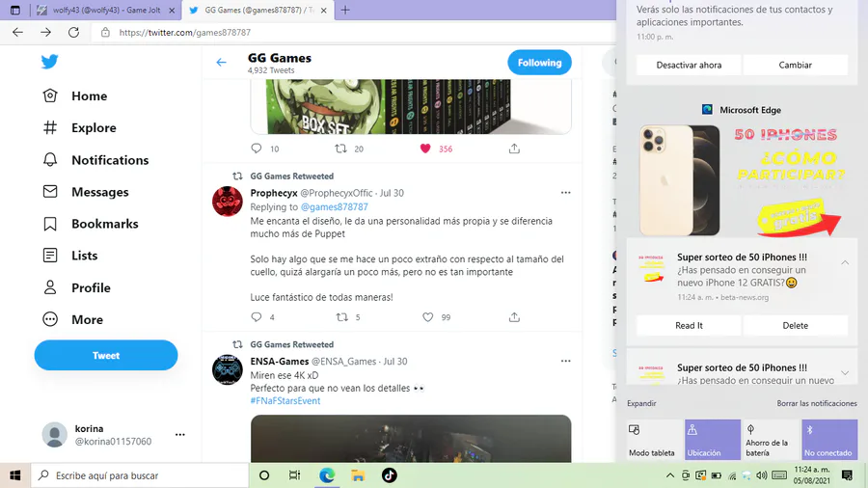This screenshot has height=488, width=868.
Task: Click the browser forward button
Action: (x=45, y=32)
